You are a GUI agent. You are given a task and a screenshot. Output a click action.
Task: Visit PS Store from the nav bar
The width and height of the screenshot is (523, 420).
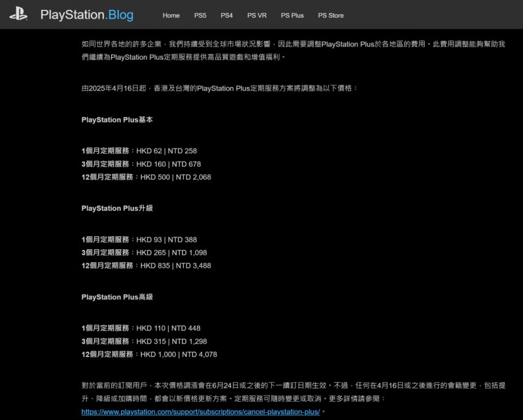point(331,15)
